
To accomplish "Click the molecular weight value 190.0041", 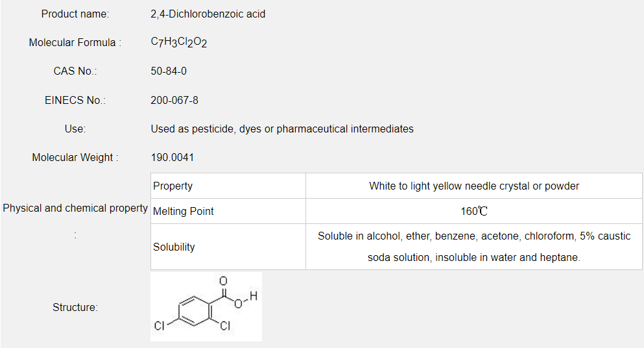I will click(x=173, y=157).
